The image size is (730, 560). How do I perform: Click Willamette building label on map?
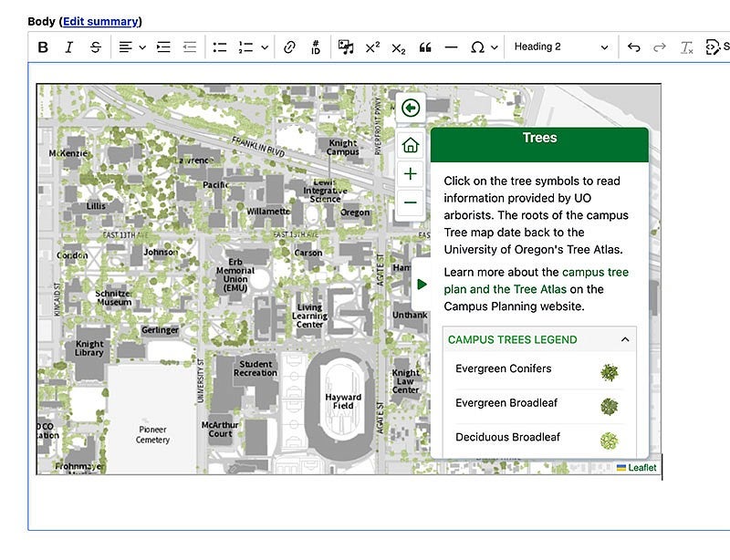[268, 212]
